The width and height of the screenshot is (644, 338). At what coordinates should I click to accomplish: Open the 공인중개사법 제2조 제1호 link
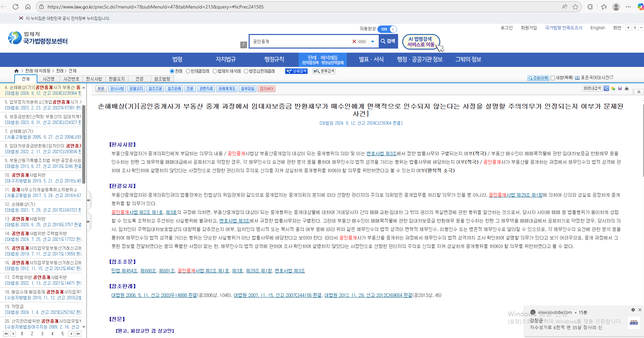(x=203, y=271)
